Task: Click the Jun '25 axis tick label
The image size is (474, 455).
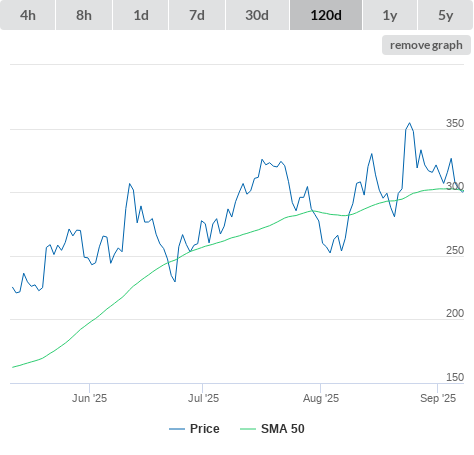Action: coord(89,398)
